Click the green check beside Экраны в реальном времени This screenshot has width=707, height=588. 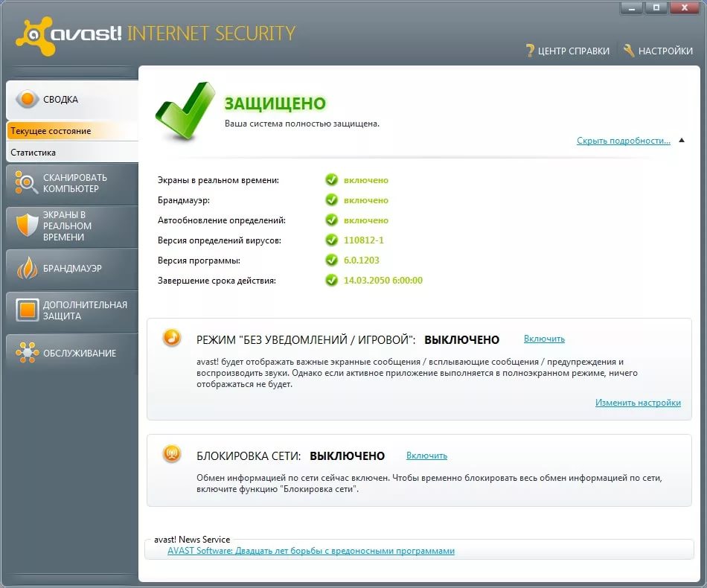pos(331,180)
